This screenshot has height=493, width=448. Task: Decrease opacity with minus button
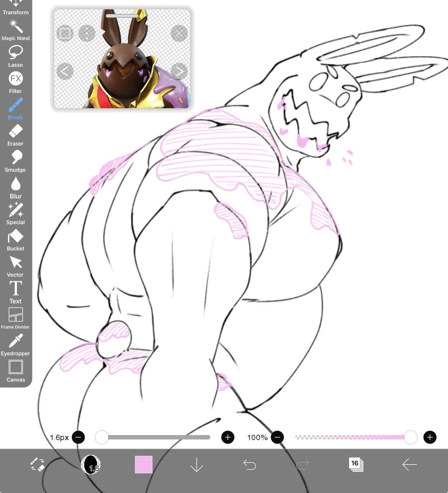[277, 437]
